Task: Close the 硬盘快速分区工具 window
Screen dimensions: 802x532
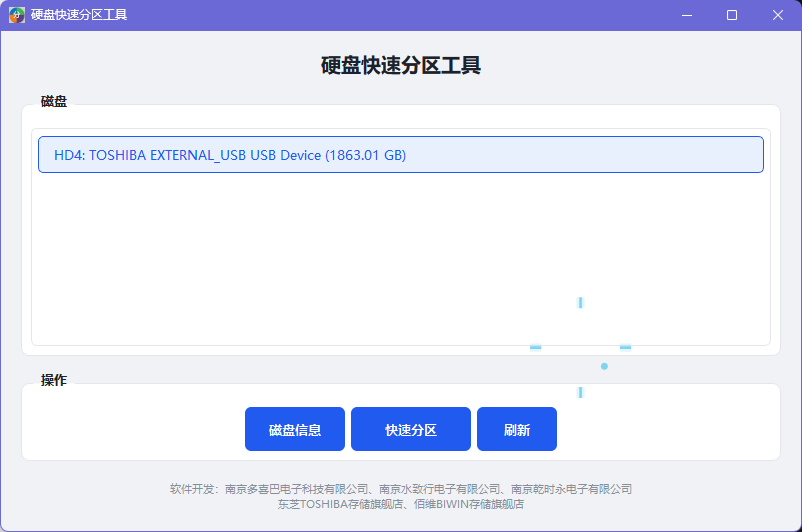Action: 777,15
